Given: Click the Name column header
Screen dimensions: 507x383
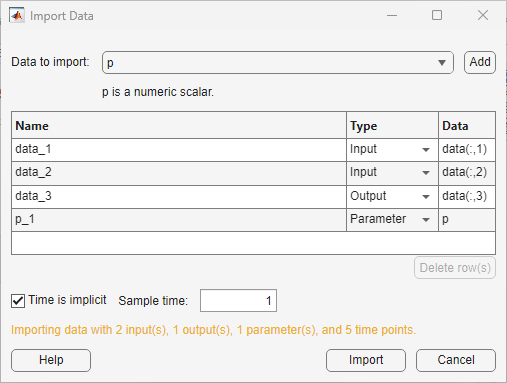Looking at the screenshot, I should 179,126.
